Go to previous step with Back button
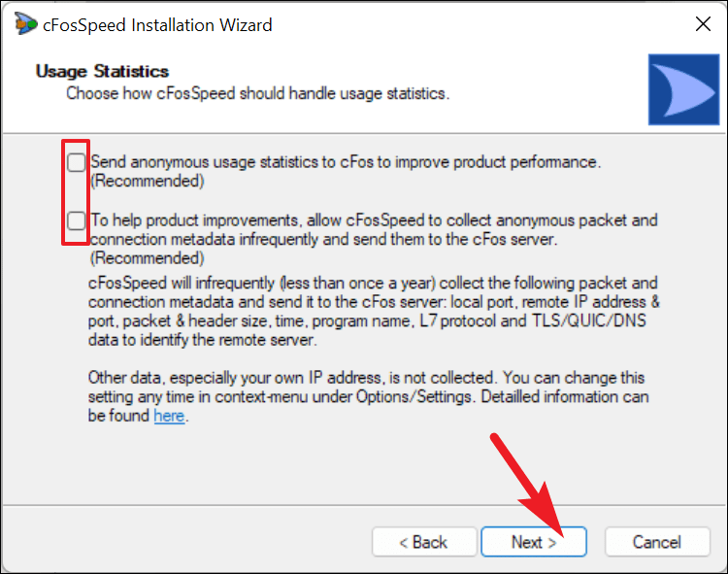 pyautogui.click(x=424, y=542)
